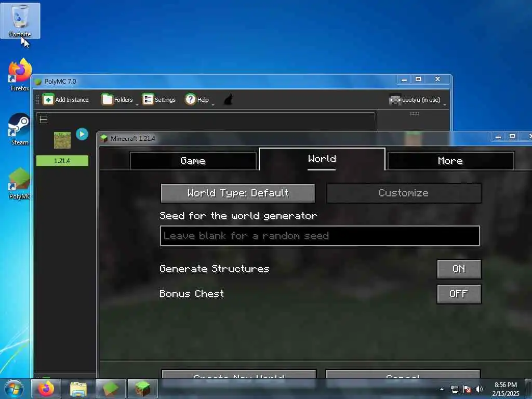532x399 pixels.
Task: Open File Explorer from the taskbar
Action: (x=78, y=389)
